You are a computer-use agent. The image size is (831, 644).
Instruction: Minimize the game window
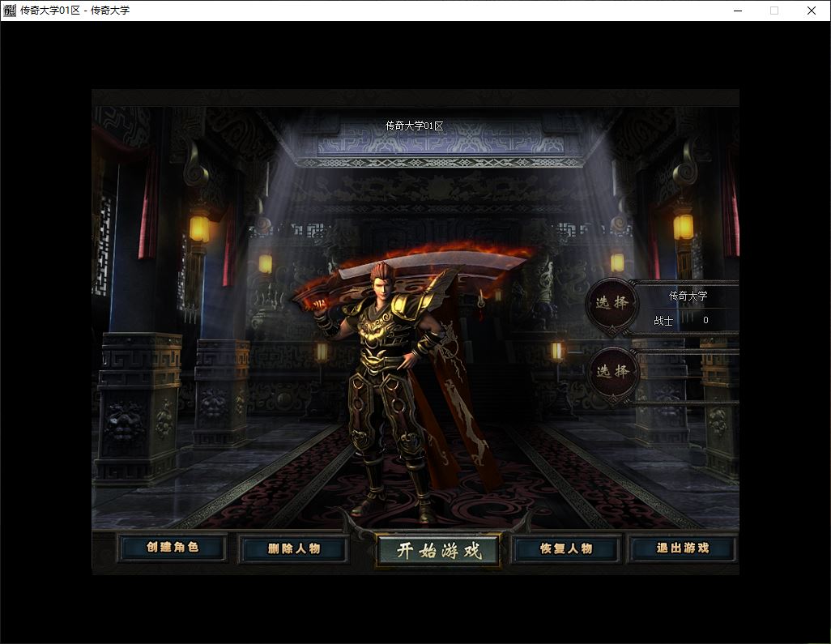pyautogui.click(x=738, y=11)
